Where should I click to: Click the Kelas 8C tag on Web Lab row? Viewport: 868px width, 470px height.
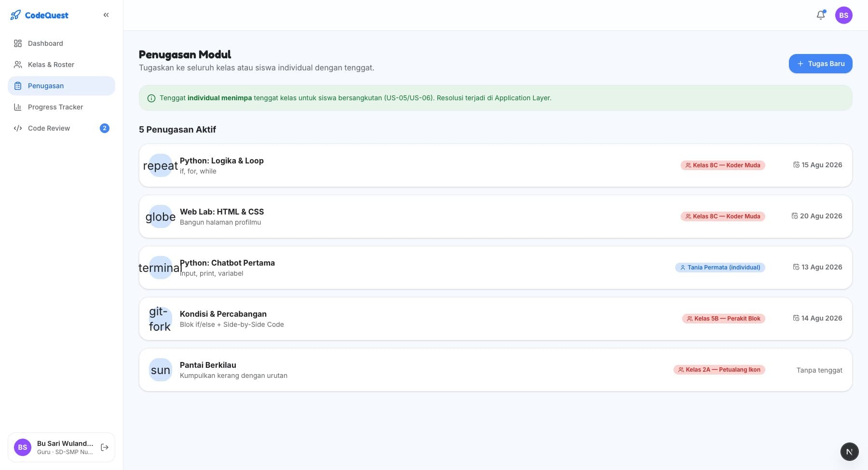pos(723,216)
